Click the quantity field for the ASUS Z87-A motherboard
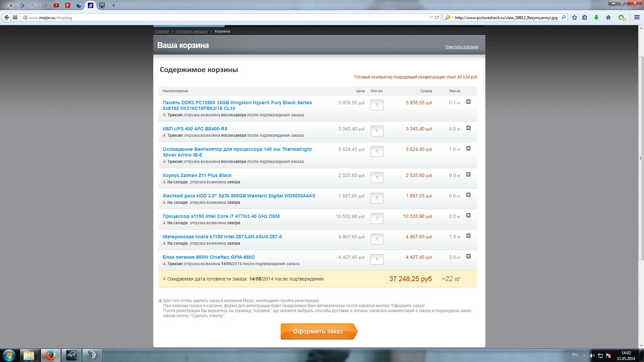 377,239
